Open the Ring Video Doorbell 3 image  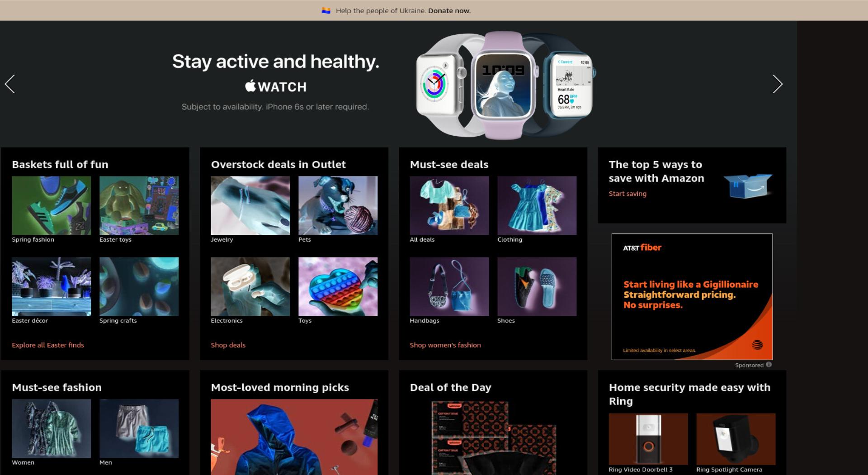[x=648, y=439]
